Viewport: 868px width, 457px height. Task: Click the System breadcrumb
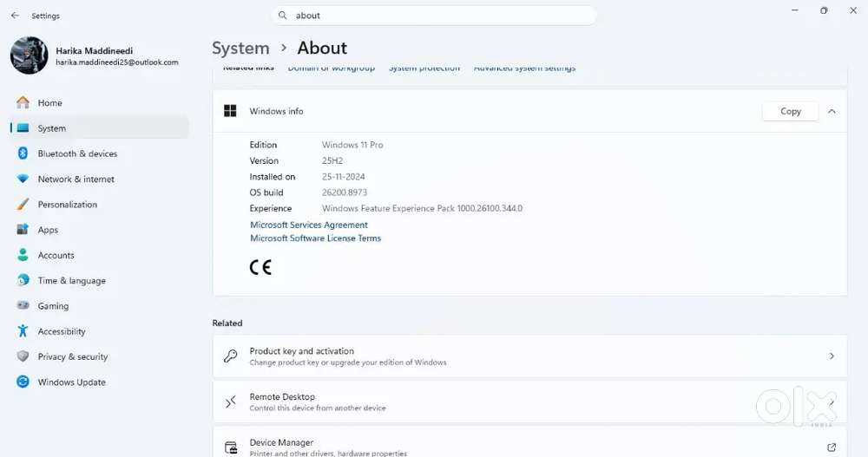click(240, 49)
